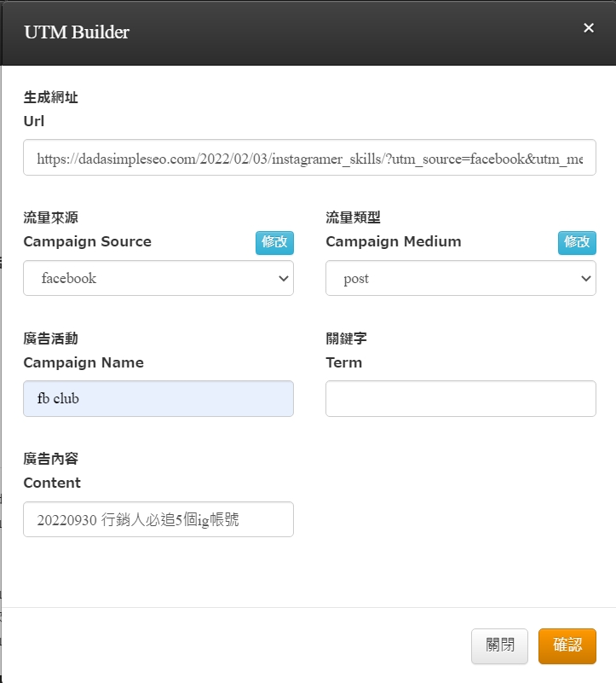
Task: Click the empty Term input field
Action: click(x=460, y=399)
